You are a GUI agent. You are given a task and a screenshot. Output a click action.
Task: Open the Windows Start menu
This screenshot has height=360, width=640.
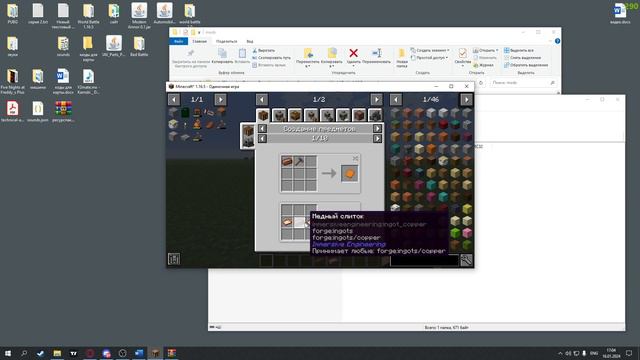click(8, 353)
